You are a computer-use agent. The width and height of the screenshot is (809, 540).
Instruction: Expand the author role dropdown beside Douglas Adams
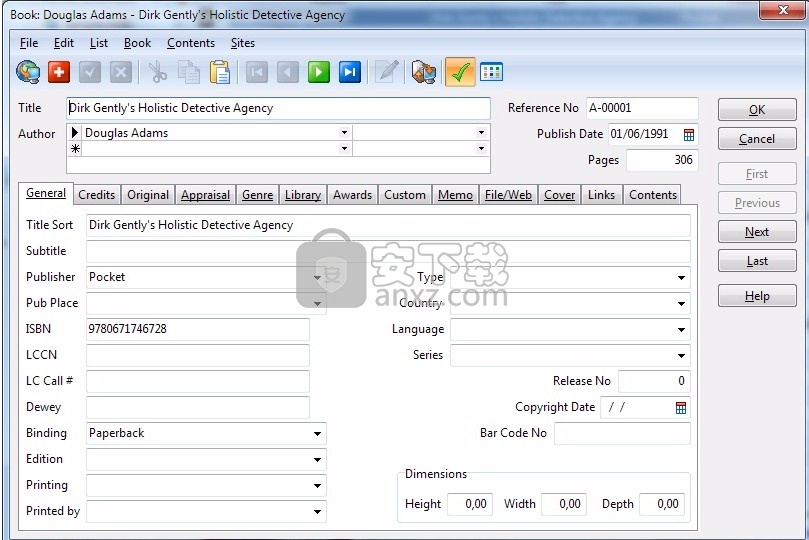(x=481, y=133)
